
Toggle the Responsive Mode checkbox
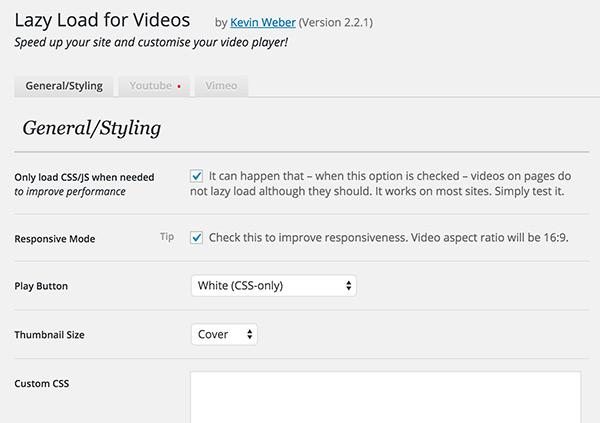(196, 238)
